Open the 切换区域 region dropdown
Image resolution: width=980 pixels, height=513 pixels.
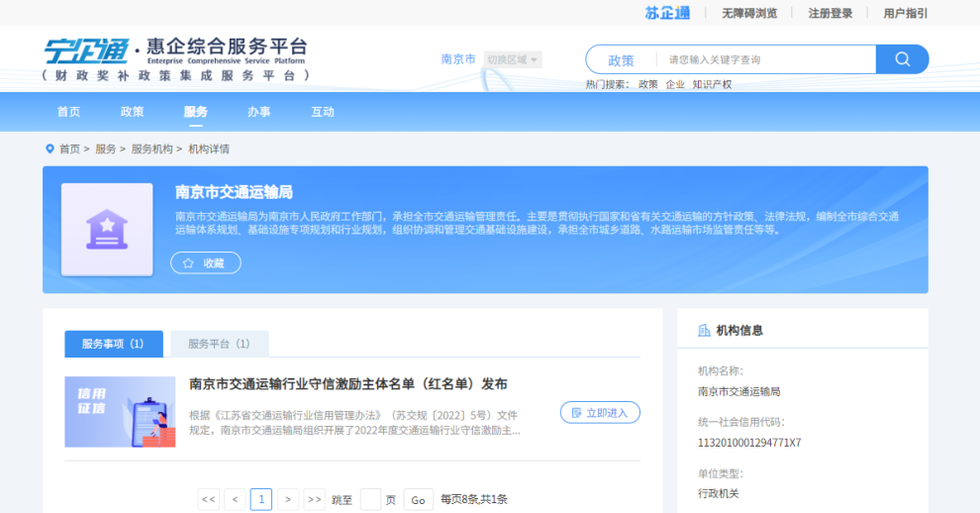pyautogui.click(x=513, y=59)
